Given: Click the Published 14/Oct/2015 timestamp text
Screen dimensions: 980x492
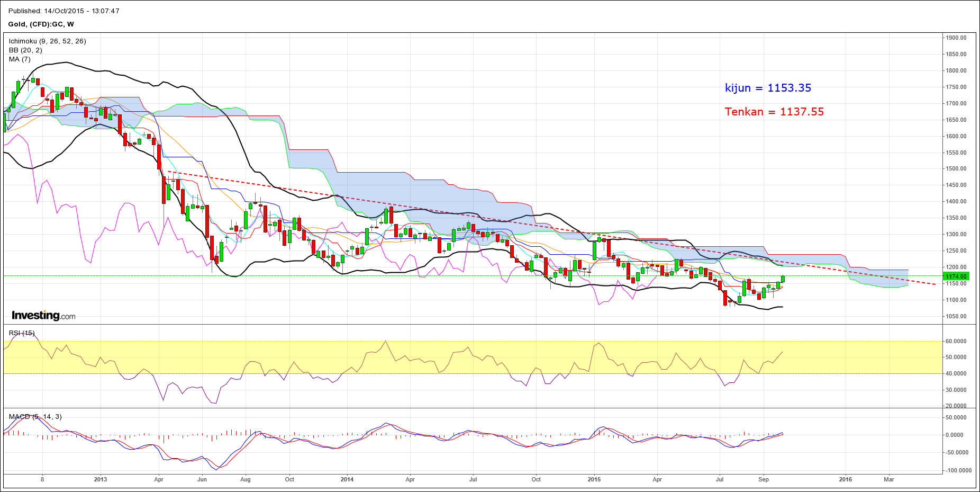Looking at the screenshot, I should coord(64,11).
